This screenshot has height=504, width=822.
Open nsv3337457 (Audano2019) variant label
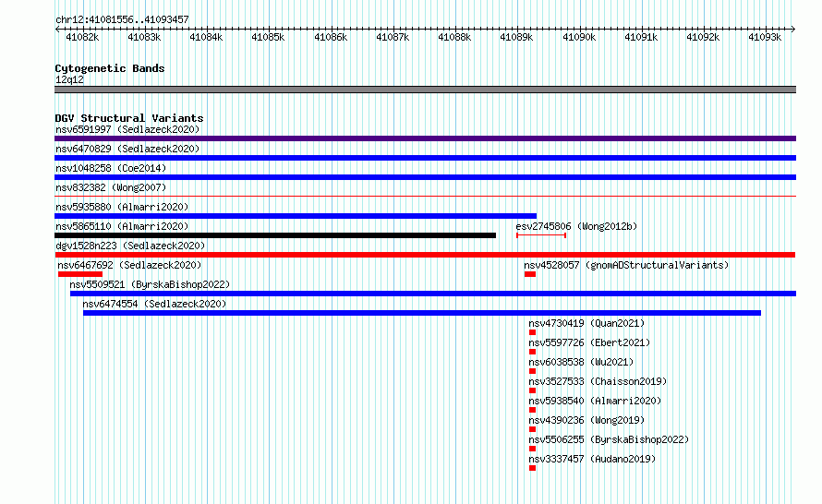tap(592, 459)
